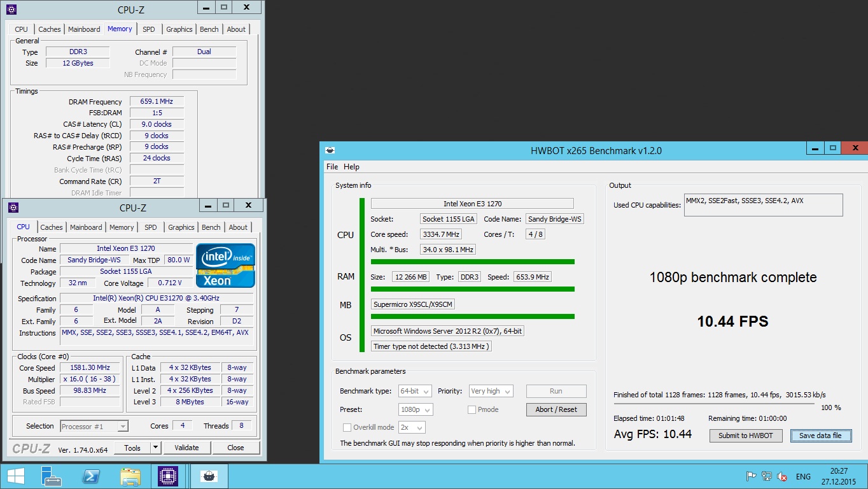Click the benchmark progress bar
The image size is (868, 489).
(714, 403)
